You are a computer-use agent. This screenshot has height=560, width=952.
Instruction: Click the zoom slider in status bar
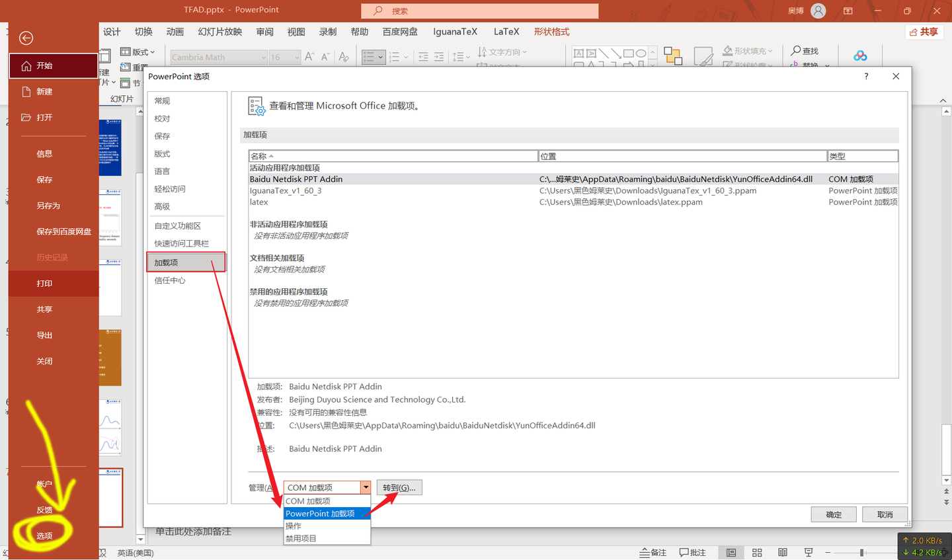click(862, 553)
